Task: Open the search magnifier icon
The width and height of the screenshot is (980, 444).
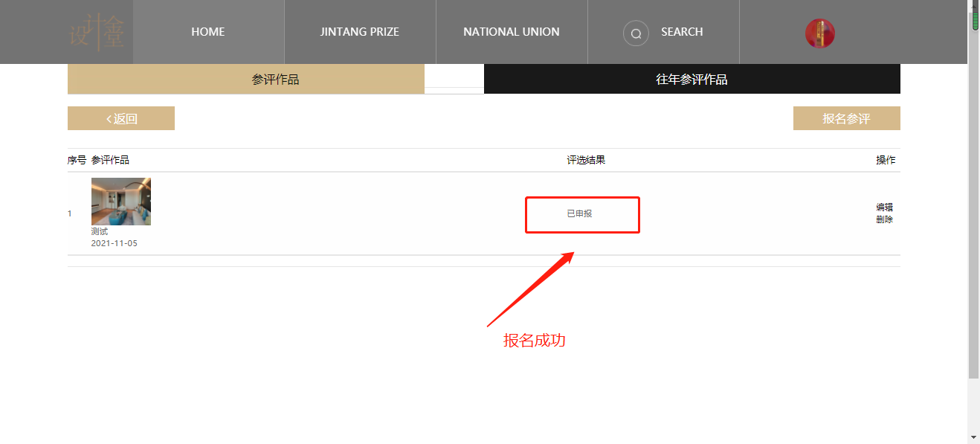Action: (636, 33)
